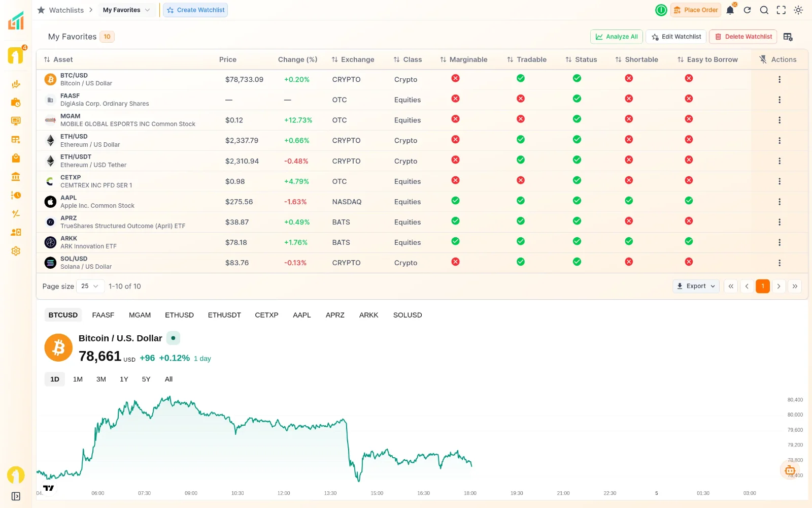Open actions menu for BTC/USD row

(x=780, y=79)
